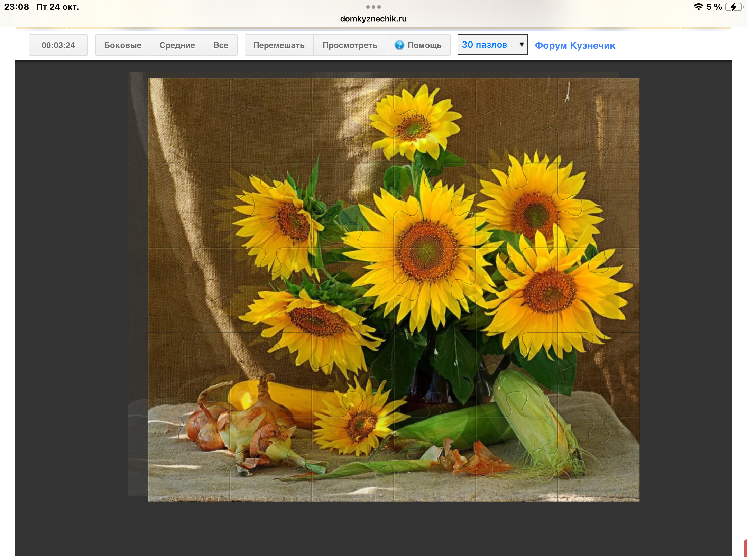Viewport: 747px width, 560px height.
Task: Show Все pieces
Action: pyautogui.click(x=220, y=45)
